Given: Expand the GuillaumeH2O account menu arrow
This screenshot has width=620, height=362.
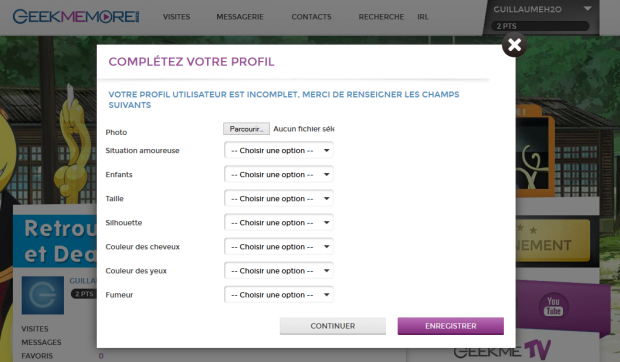Looking at the screenshot, I should (x=587, y=9).
